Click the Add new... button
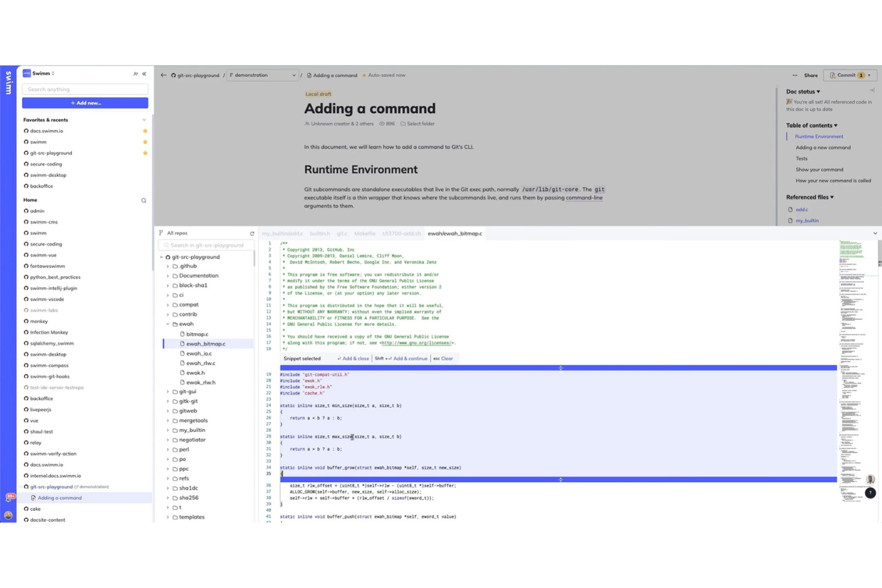882x588 pixels. point(85,103)
